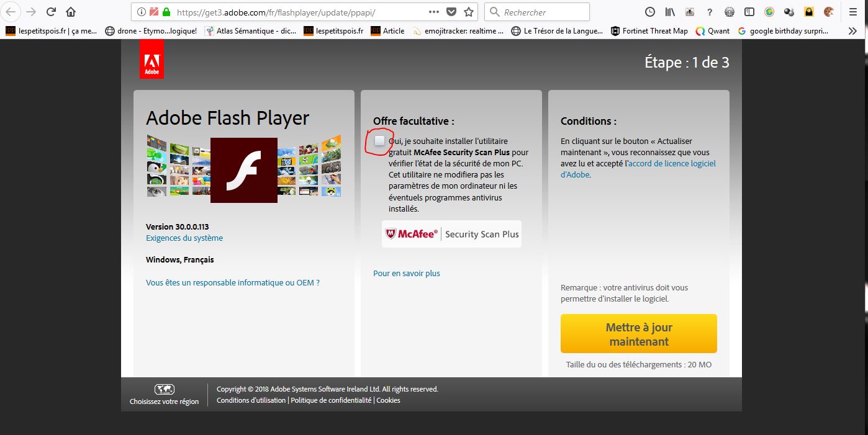Click the 'Version 30.0.0.113' text

(177, 227)
